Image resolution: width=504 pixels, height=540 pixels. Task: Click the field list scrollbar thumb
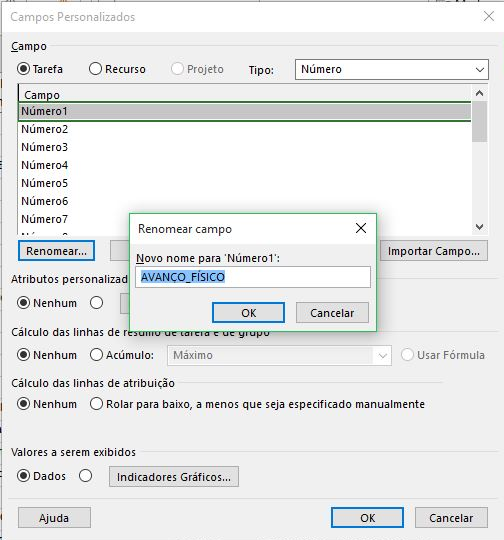(479, 122)
